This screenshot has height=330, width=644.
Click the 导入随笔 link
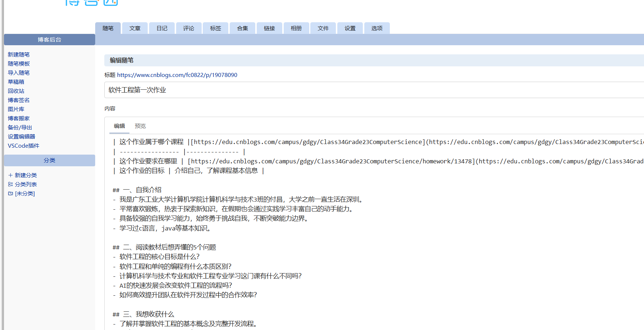tap(19, 73)
